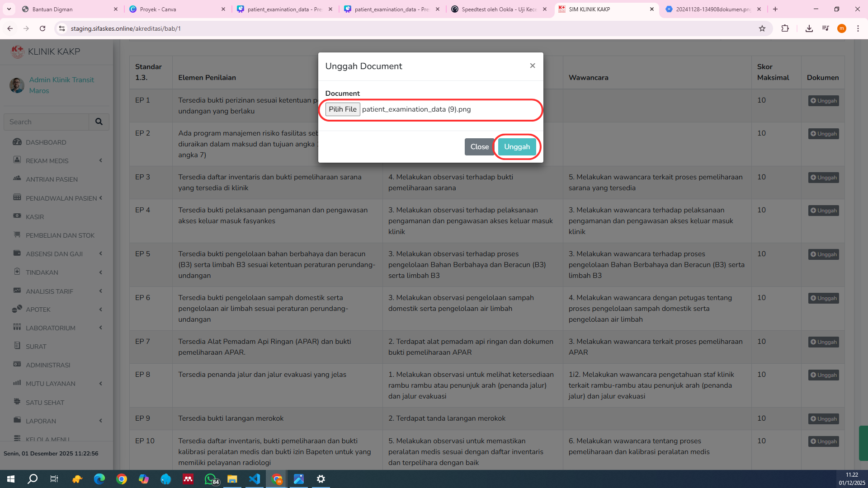Click the sidebar search magnifier icon
This screenshot has width=868, height=488.
(99, 122)
